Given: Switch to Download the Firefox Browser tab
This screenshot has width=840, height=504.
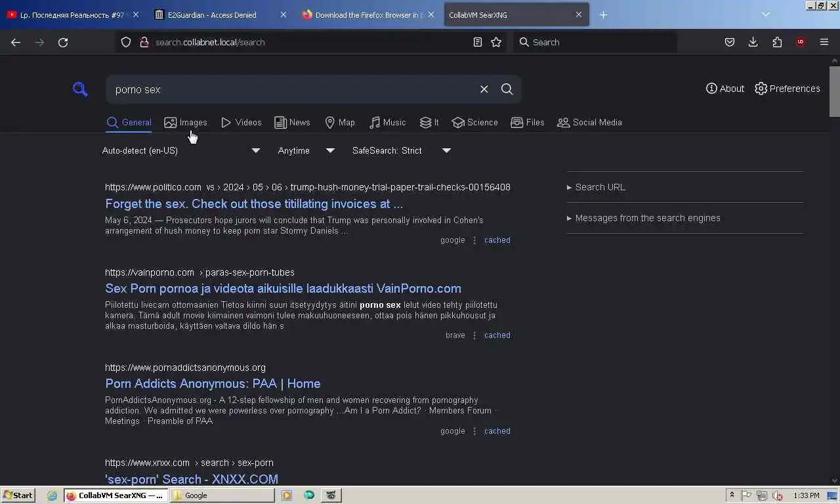Looking at the screenshot, I should 369,14.
